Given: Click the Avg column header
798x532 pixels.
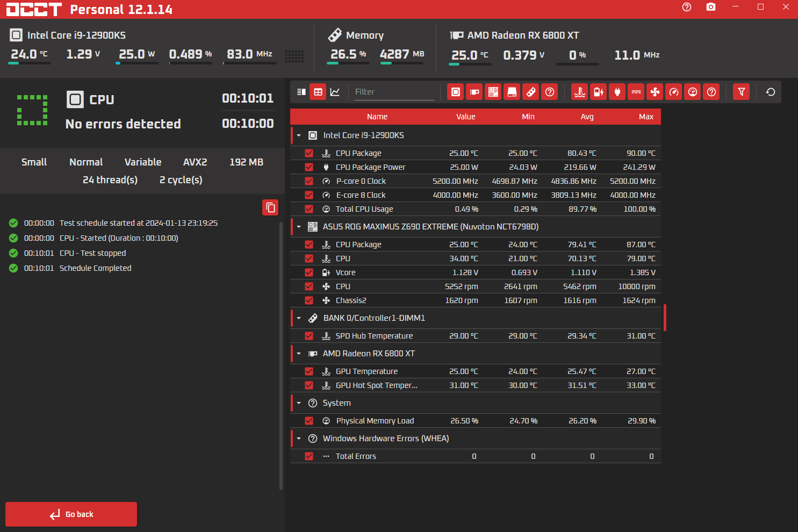Looking at the screenshot, I should pyautogui.click(x=587, y=117).
